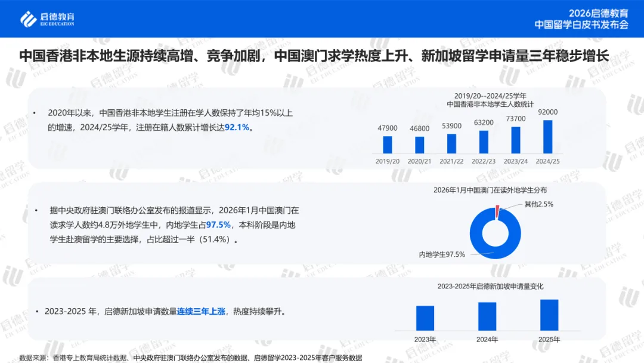Click the 2023-2025年启德新加坡申请量变化 chart title
The width and height of the screenshot is (644, 363).
click(490, 286)
